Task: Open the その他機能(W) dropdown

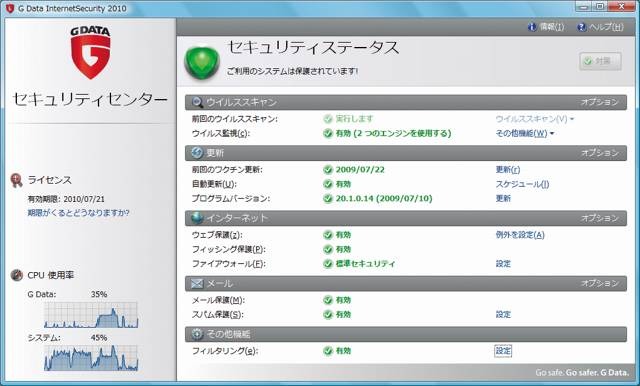Action: point(525,133)
